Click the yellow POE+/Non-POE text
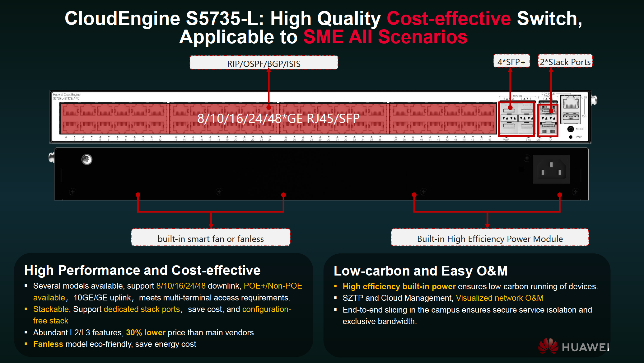 [x=273, y=286]
